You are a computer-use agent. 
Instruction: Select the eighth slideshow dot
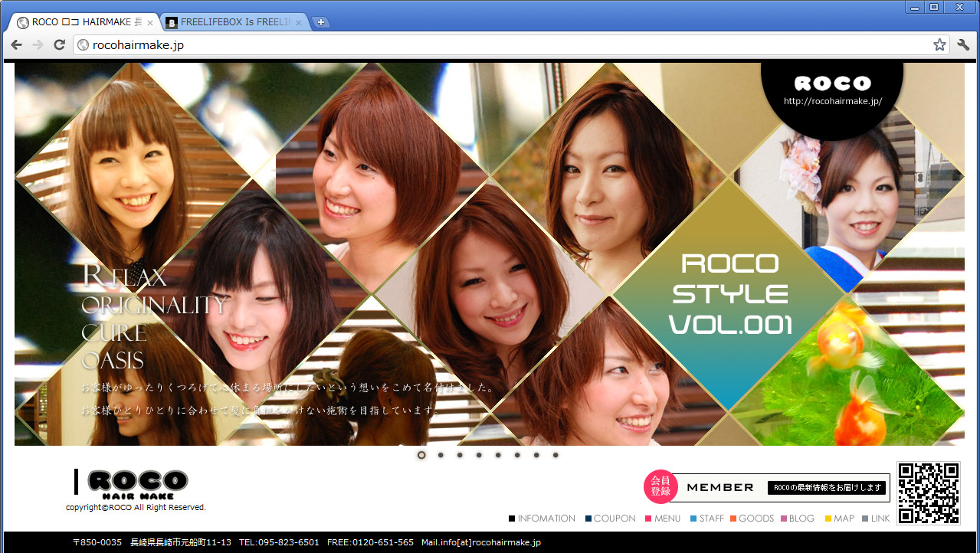[x=556, y=455]
